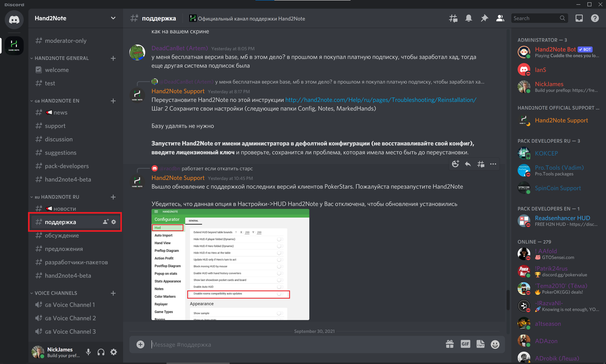Open the Nitro gift icon
606x364 pixels.
pos(450,344)
